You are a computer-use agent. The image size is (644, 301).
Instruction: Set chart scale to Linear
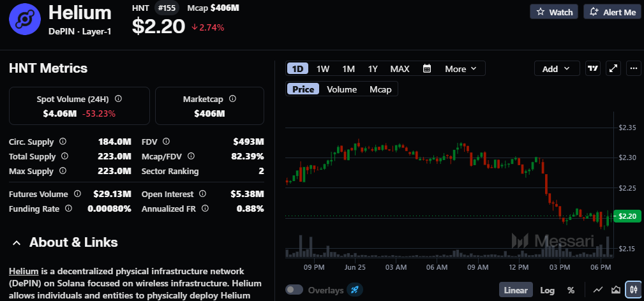click(x=516, y=290)
